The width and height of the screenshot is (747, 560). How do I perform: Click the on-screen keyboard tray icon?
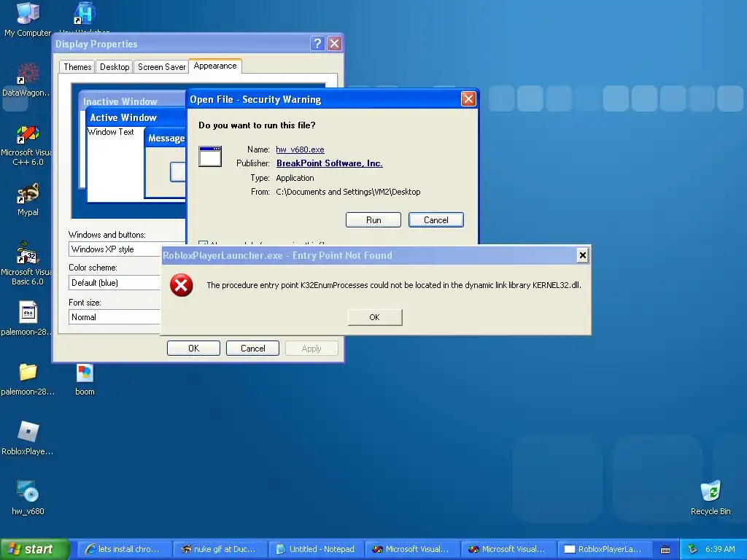point(665,550)
